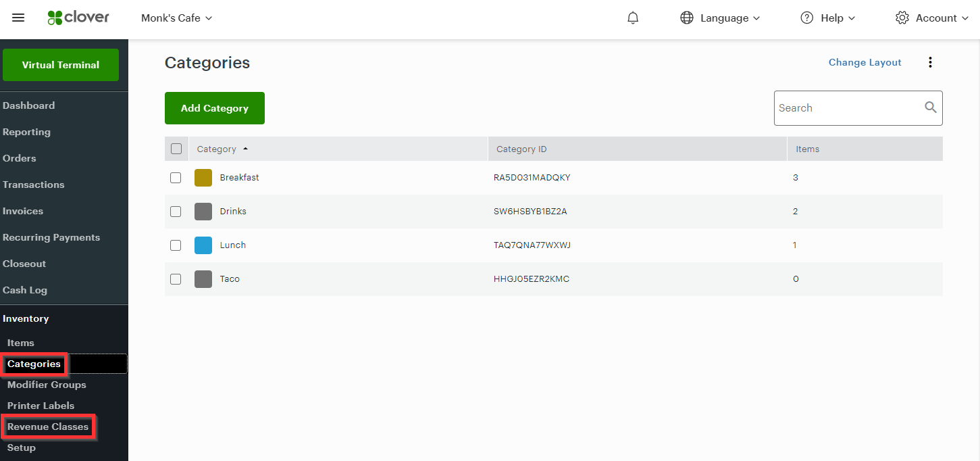Check the Drinks category checkbox
This screenshot has height=461, width=980.
tap(176, 212)
